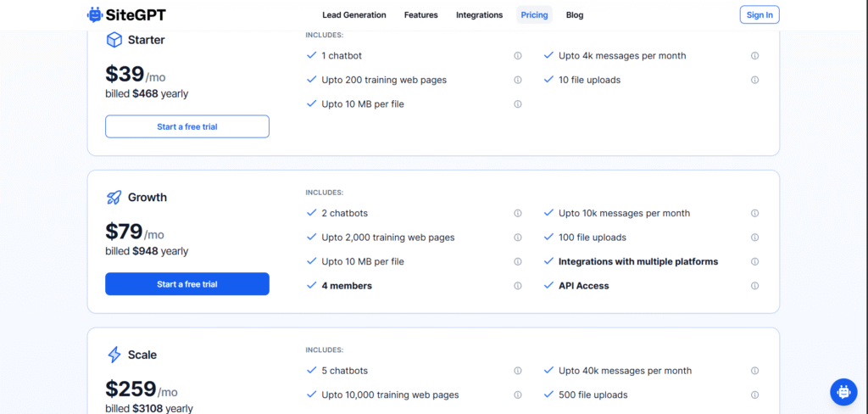Click 'Upto 4k messages per month' text
This screenshot has width=868, height=414.
622,55
